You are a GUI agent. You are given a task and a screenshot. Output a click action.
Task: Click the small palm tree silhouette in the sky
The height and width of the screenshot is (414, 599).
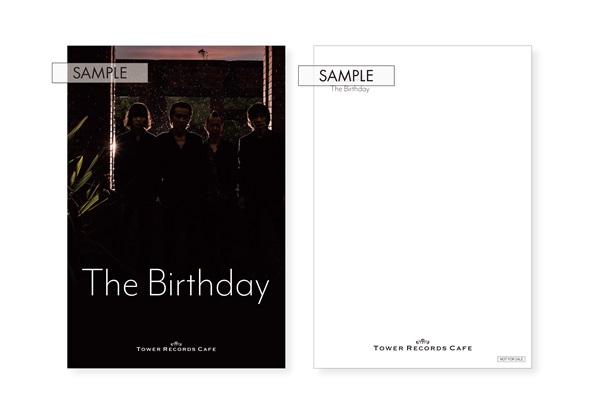point(203,53)
